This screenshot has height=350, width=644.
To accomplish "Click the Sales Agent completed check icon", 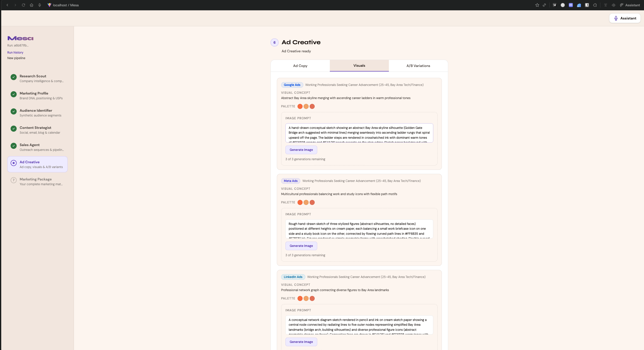I will click(x=14, y=146).
